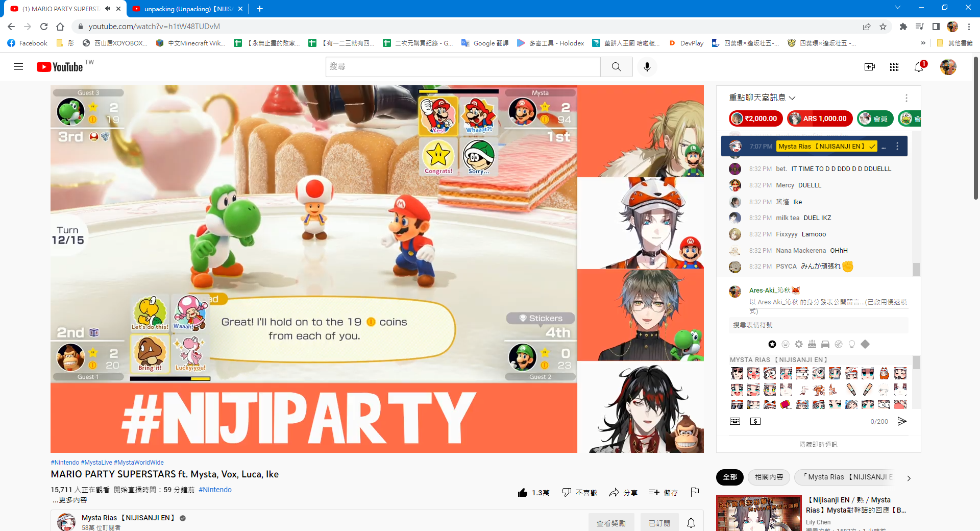Report the video with the flag icon

(x=695, y=492)
